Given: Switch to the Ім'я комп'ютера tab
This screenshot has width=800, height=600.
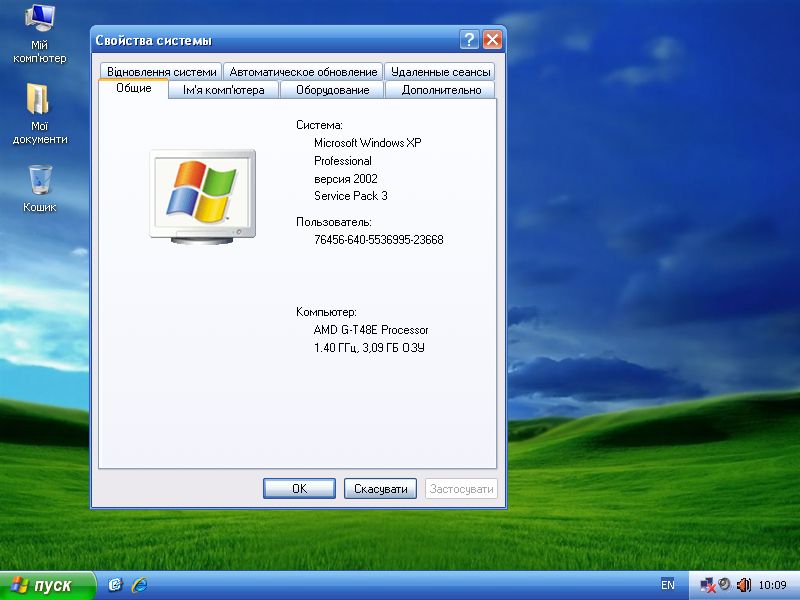Looking at the screenshot, I should (223, 90).
